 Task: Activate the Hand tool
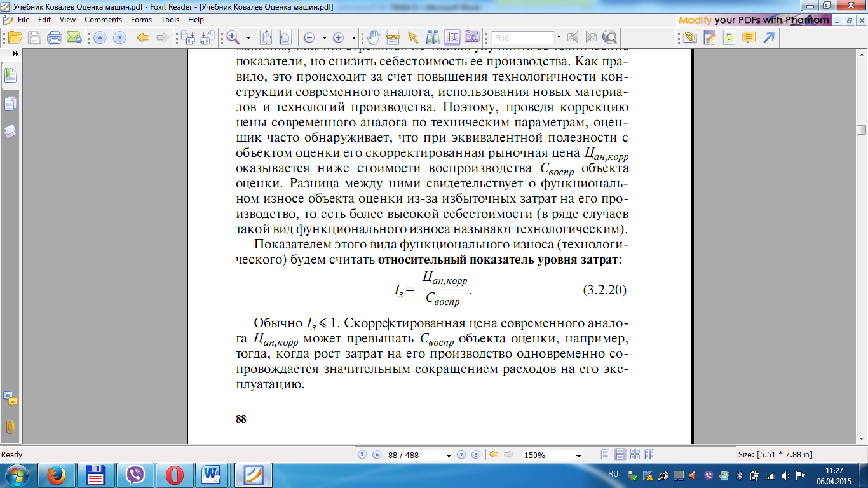[374, 37]
